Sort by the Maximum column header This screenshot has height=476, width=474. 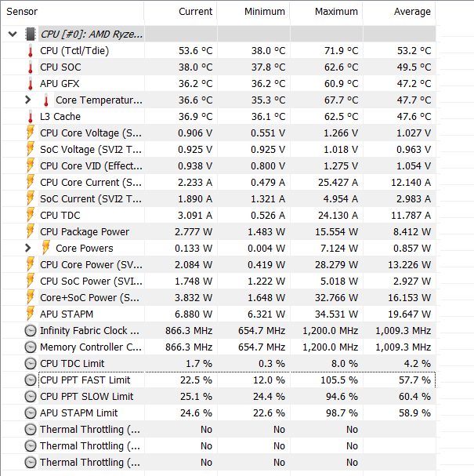[326, 12]
